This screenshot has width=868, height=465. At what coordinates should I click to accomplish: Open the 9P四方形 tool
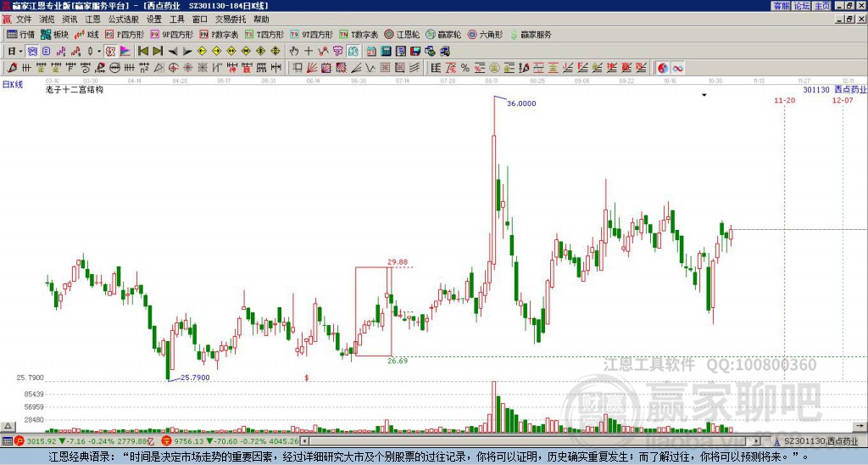172,34
